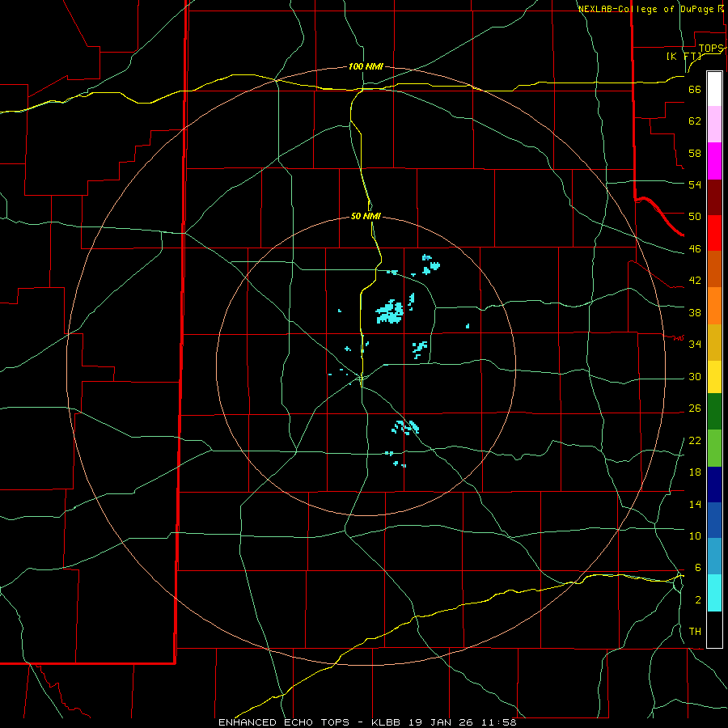Select the gold 34 kft legend swatch
Screen dimensions: 728x728
coord(714,342)
